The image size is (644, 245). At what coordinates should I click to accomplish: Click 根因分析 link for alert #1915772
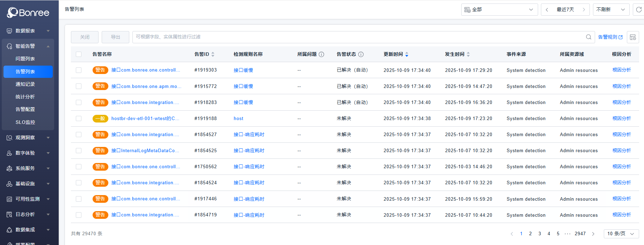click(621, 86)
